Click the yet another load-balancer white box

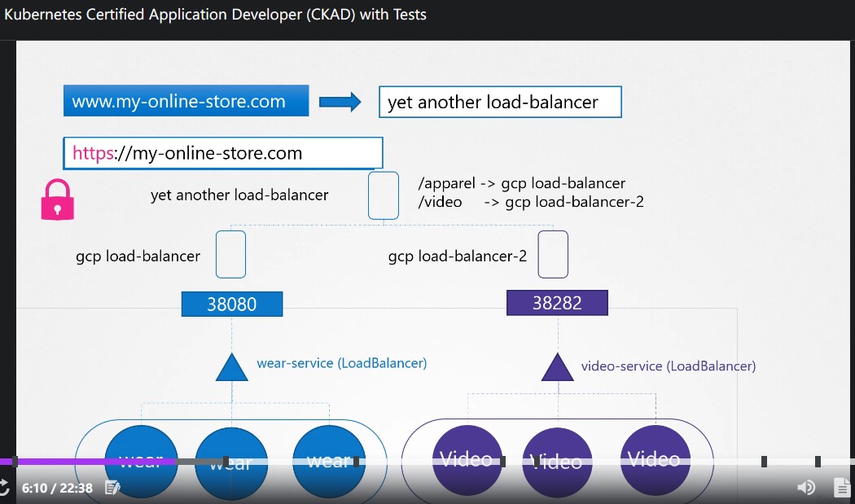500,102
